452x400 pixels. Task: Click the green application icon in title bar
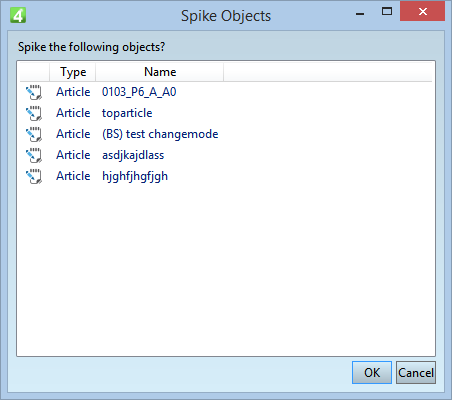pos(18,15)
